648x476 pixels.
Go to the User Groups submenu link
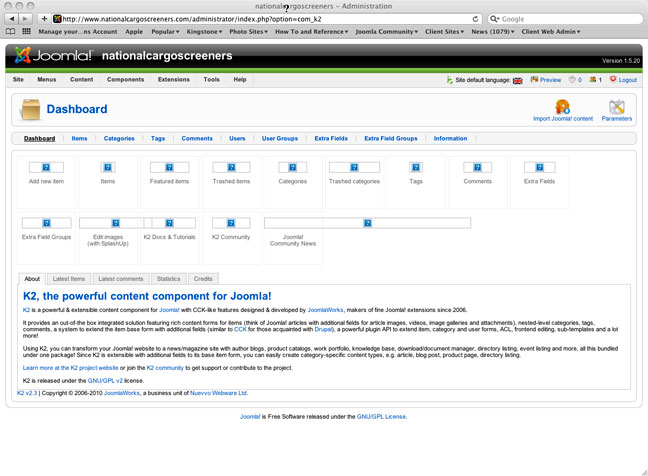[280, 138]
